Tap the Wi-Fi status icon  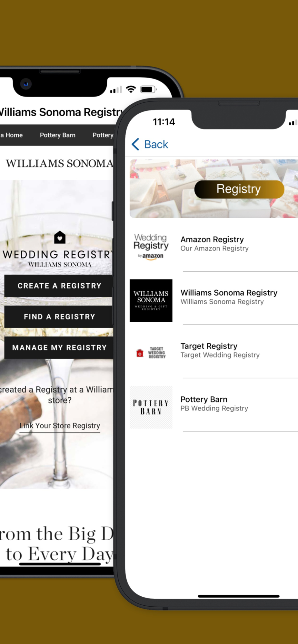click(131, 89)
